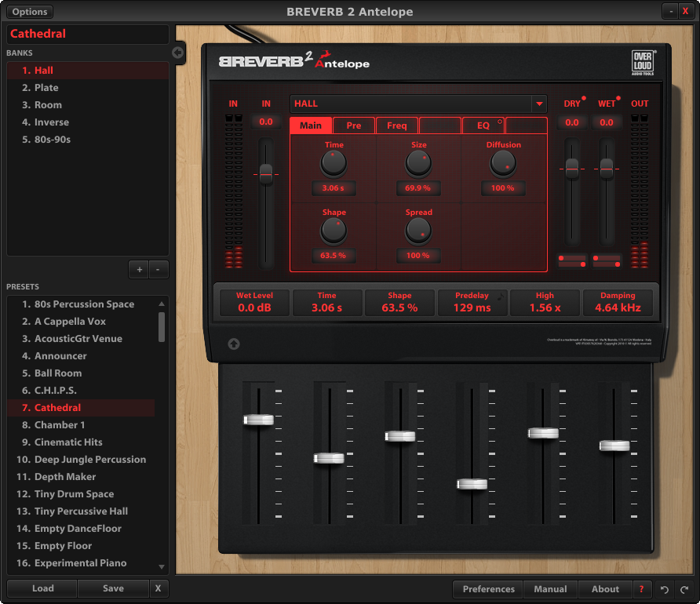The width and height of the screenshot is (700, 604).
Task: Open Preferences
Action: click(488, 589)
